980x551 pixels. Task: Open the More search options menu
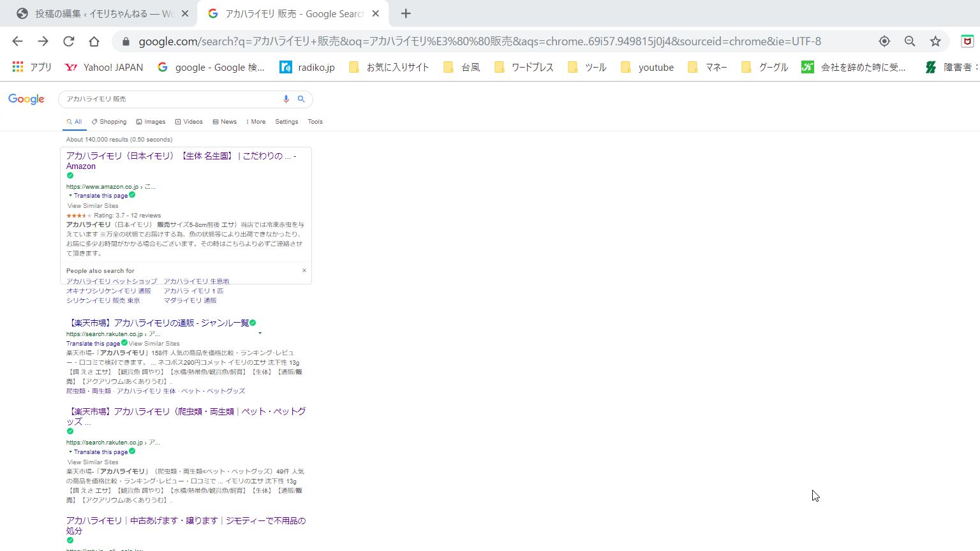point(256,122)
